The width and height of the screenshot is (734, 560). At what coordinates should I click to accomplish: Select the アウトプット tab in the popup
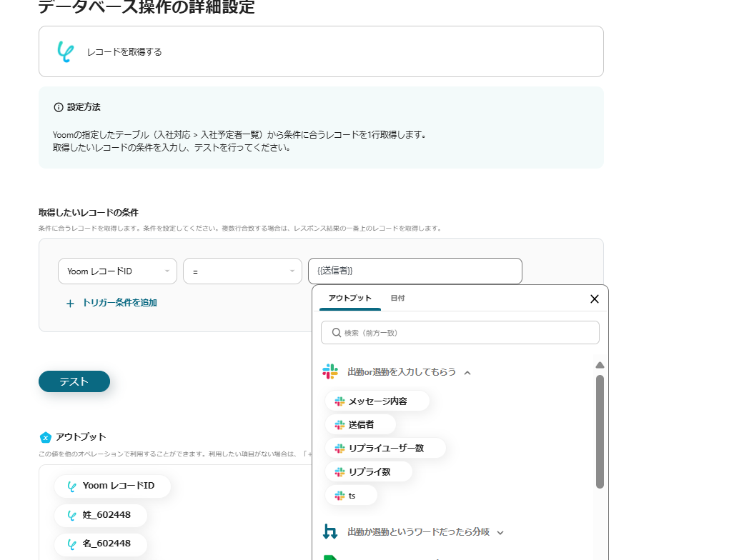(349, 298)
